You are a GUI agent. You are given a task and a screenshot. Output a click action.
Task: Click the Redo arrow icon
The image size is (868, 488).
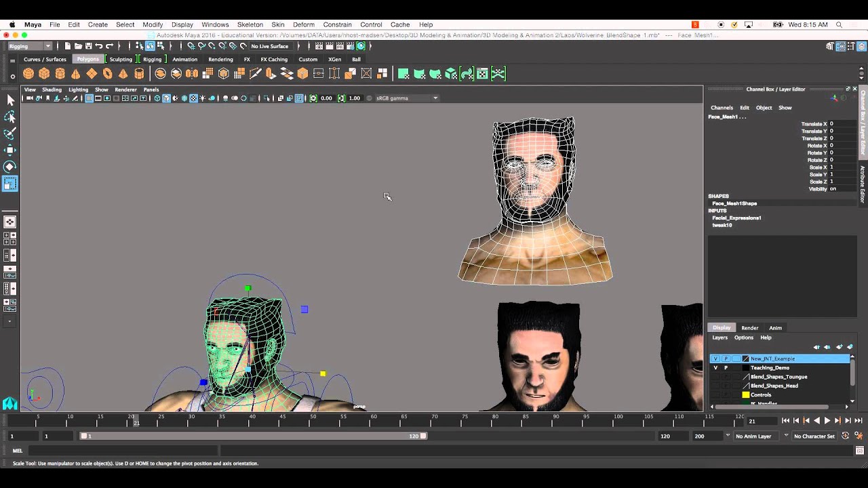click(x=109, y=46)
